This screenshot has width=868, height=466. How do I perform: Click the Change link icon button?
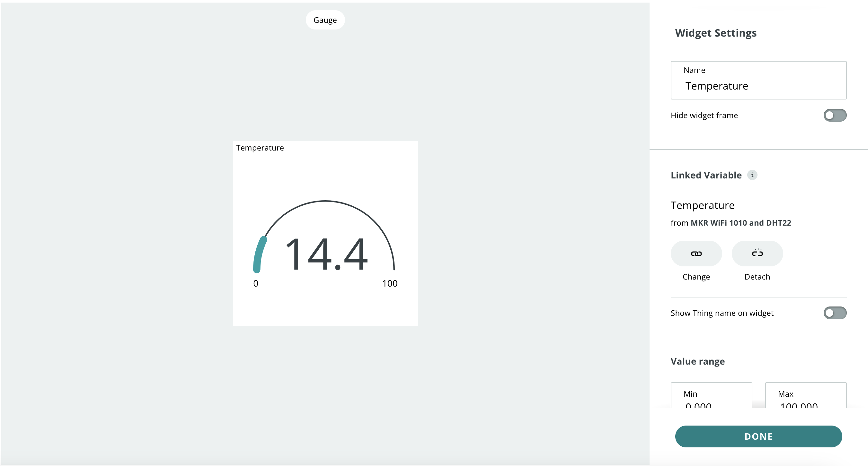click(696, 254)
